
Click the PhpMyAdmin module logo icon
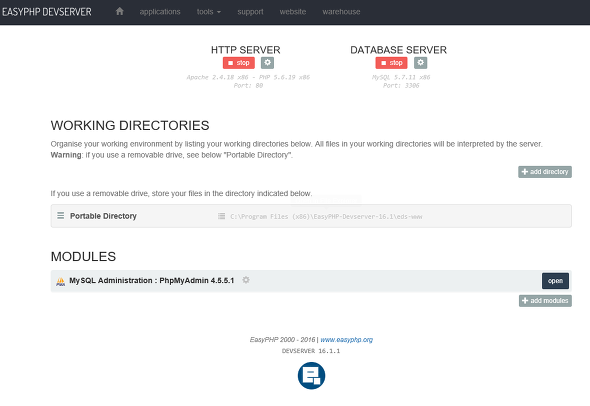point(61,281)
